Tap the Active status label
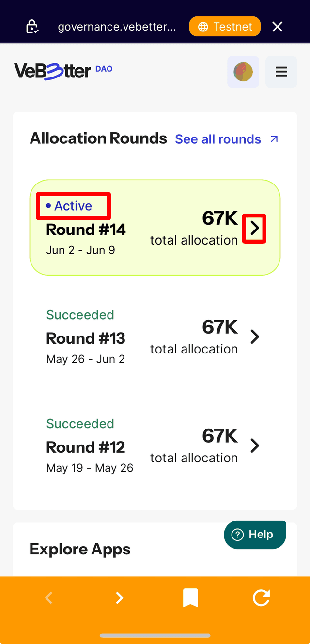Image resolution: width=310 pixels, height=644 pixels. [73, 206]
